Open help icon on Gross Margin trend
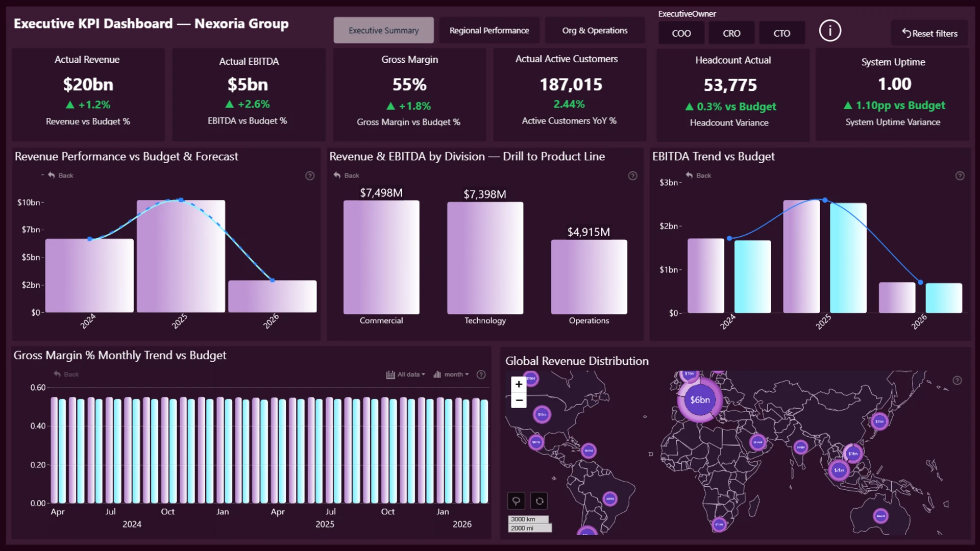This screenshot has height=551, width=980. pyautogui.click(x=481, y=374)
